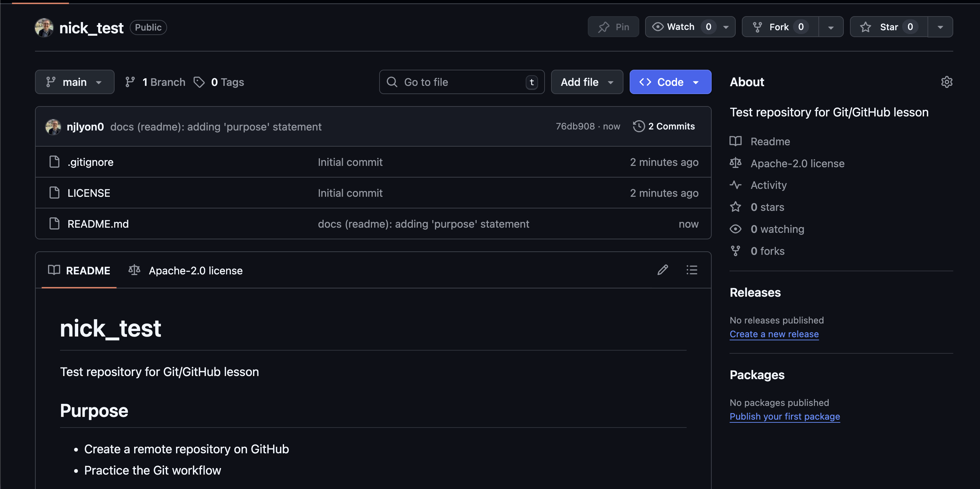The height and width of the screenshot is (489, 980).
Task: Open the README.md row commit message
Action: [x=423, y=224]
